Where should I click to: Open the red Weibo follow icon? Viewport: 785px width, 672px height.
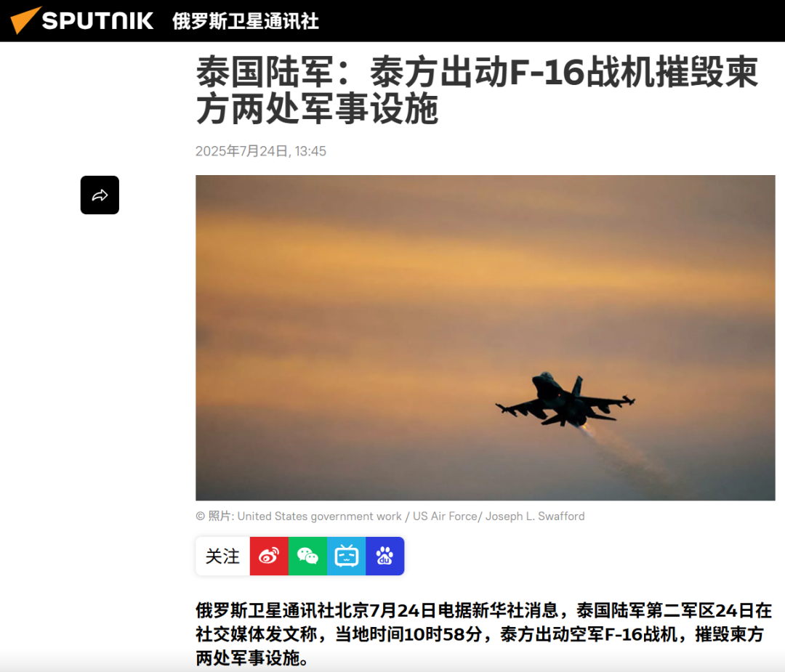point(269,556)
